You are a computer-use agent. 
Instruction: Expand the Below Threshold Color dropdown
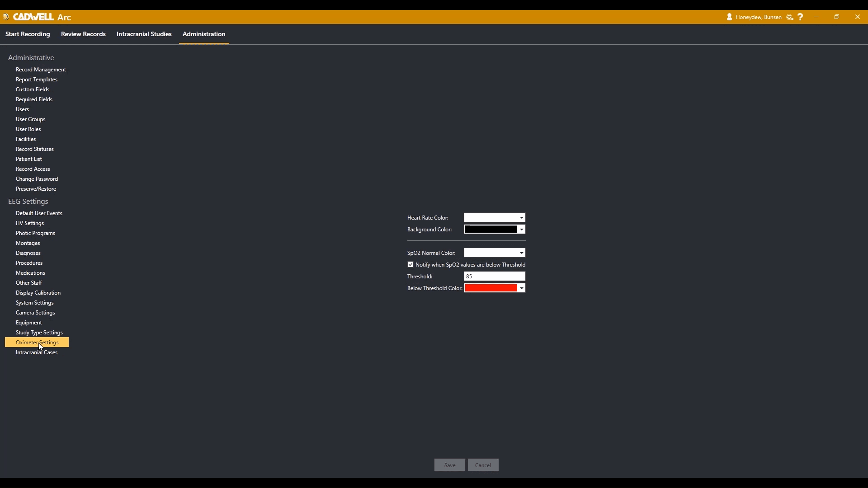(x=521, y=288)
